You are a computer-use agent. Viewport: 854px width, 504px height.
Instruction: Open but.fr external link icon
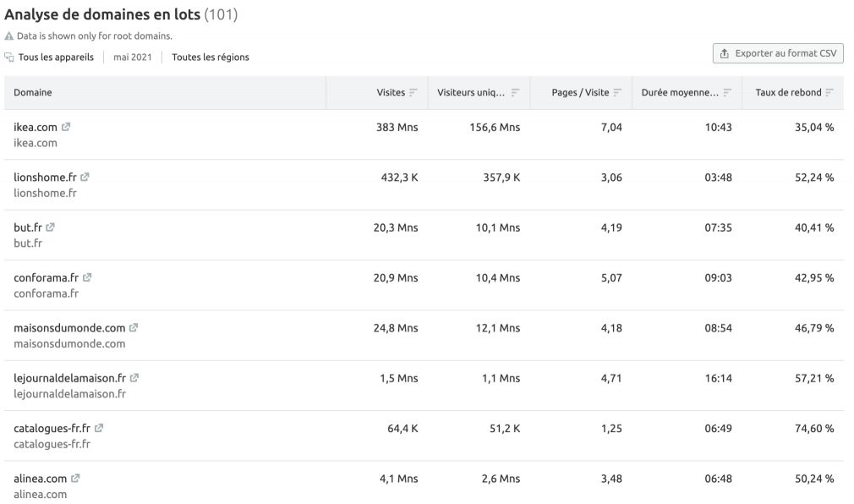pyautogui.click(x=50, y=227)
